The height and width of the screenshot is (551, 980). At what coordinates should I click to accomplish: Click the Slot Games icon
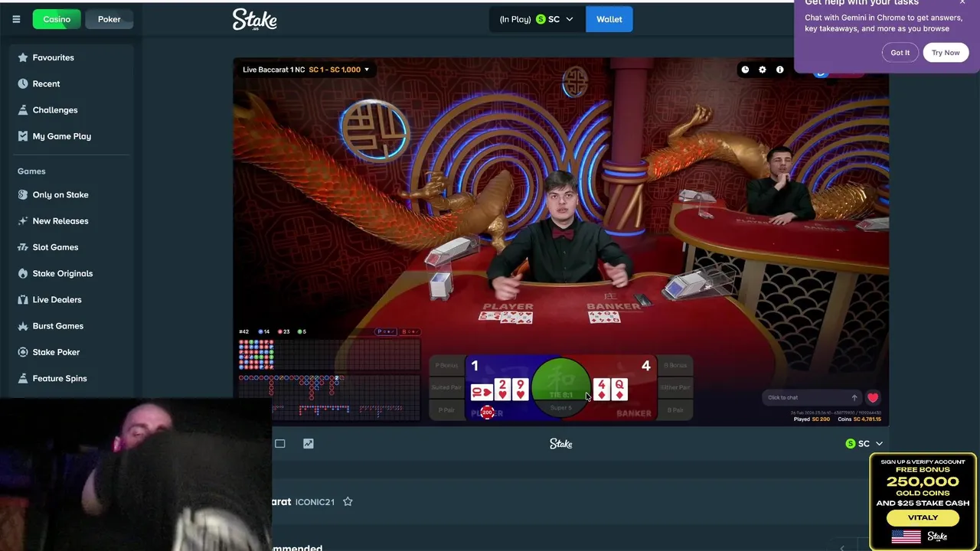point(23,247)
